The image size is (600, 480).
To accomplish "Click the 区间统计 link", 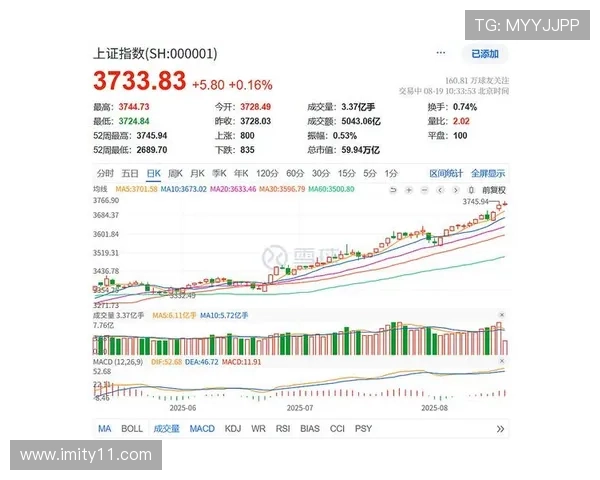I will tap(446, 172).
